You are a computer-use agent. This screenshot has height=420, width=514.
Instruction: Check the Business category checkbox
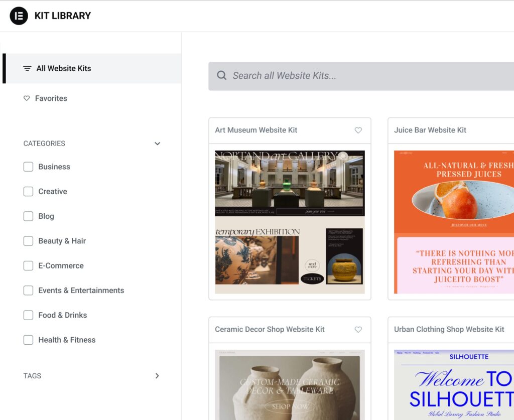click(29, 167)
